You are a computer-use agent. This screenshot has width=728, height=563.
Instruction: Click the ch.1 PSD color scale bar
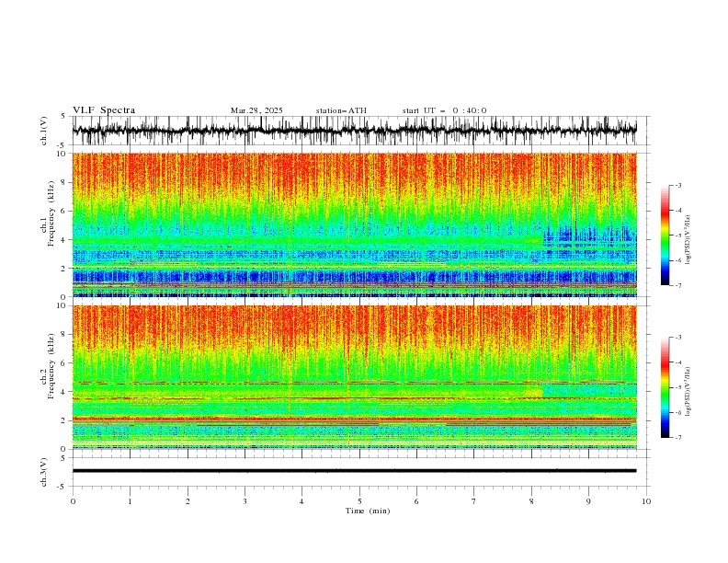665,236
